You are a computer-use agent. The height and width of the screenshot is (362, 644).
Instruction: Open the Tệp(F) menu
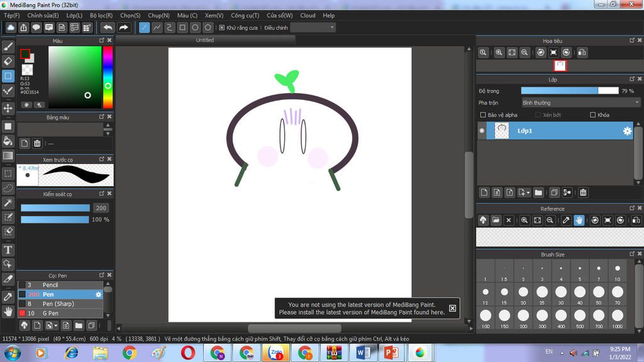click(x=12, y=16)
